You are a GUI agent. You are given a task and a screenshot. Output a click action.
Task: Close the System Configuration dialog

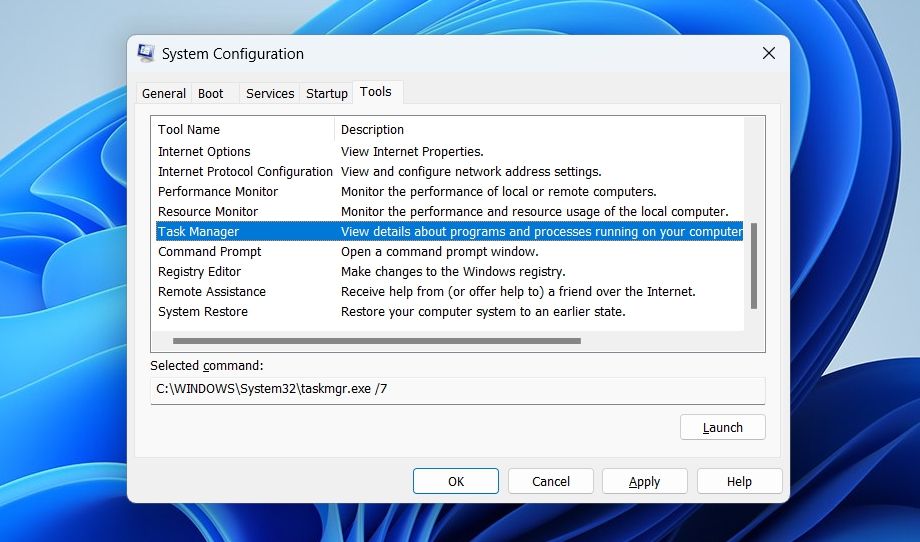(769, 53)
